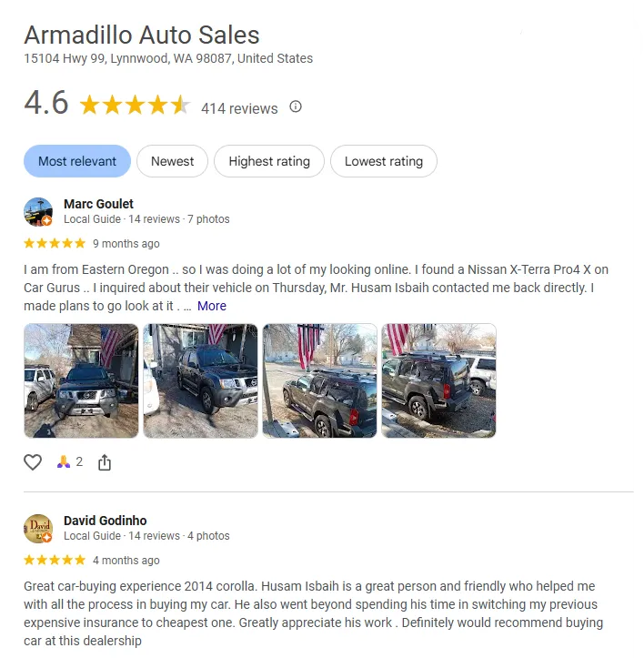Click the overall star rating display
This screenshot has width=644, height=658.
[136, 105]
